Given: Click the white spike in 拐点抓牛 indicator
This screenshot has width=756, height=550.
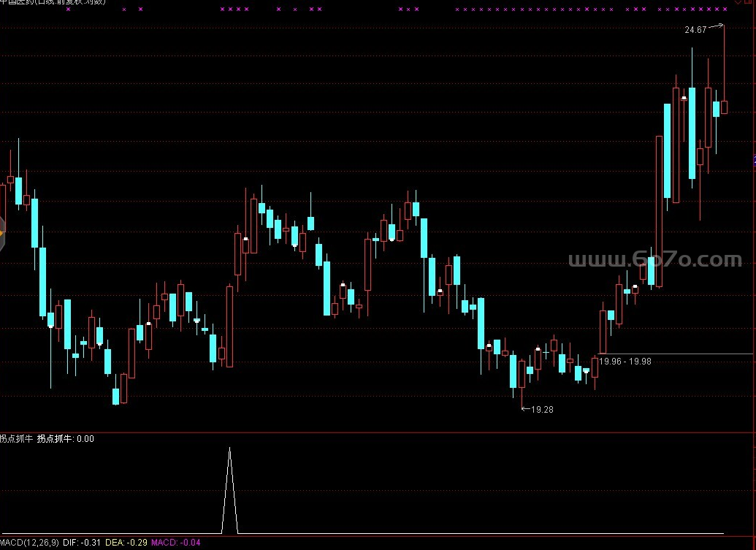Looking at the screenshot, I should point(229,489).
